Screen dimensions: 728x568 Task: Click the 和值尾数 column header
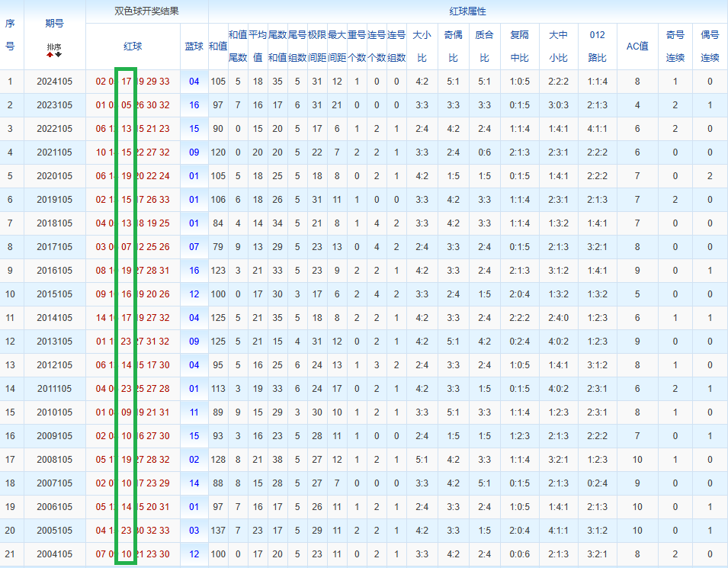coord(238,46)
